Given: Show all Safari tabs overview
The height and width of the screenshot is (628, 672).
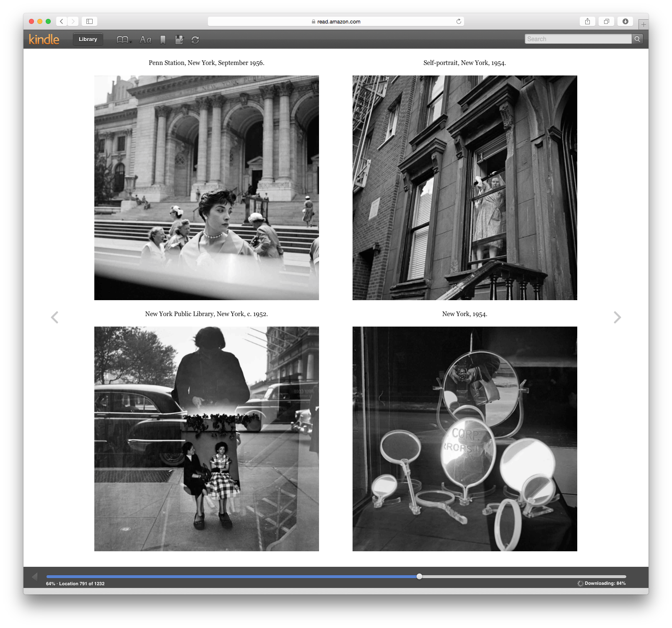Looking at the screenshot, I should (x=606, y=21).
